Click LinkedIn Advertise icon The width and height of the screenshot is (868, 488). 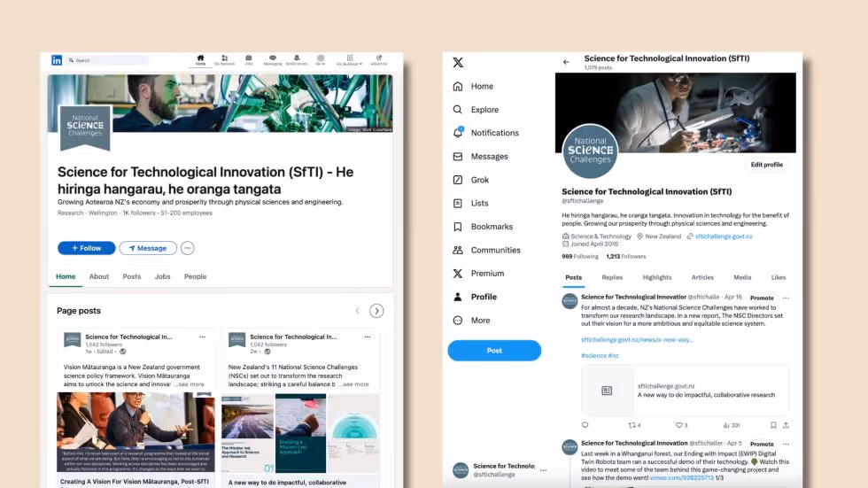point(379,59)
